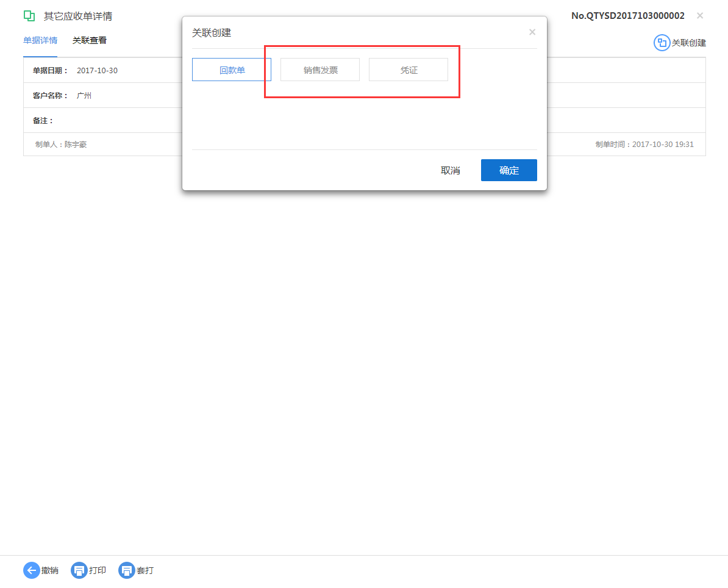Viewport: 728px width, 588px height.
Task: Click the 打印 label at bottom
Action: pyautogui.click(x=98, y=570)
